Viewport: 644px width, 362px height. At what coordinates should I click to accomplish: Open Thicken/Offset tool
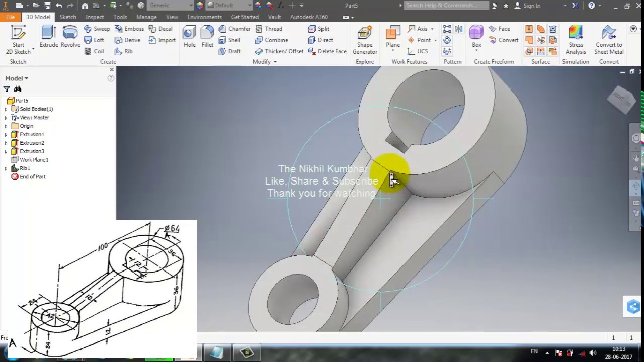(x=279, y=51)
